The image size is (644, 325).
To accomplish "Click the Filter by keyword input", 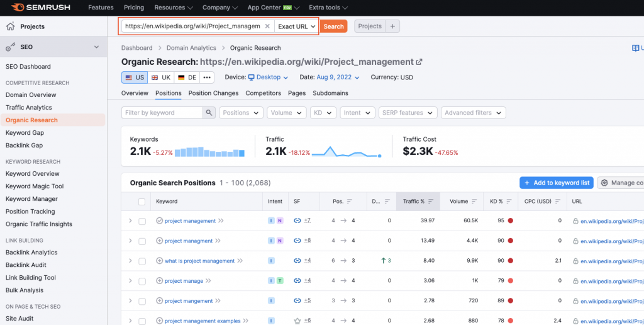I will pos(162,113).
